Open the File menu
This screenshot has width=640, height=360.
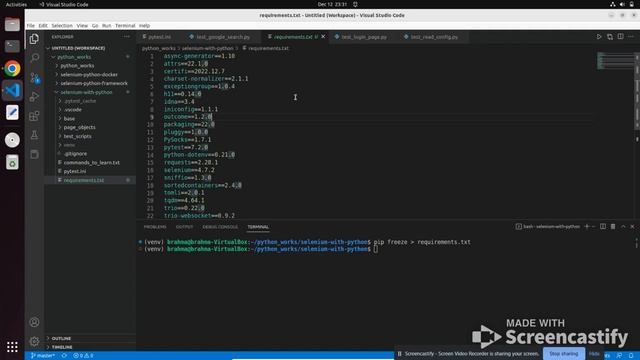[x=31, y=25]
